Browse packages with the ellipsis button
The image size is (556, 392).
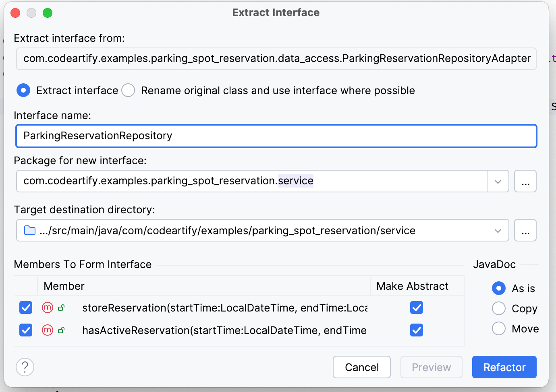tap(525, 182)
